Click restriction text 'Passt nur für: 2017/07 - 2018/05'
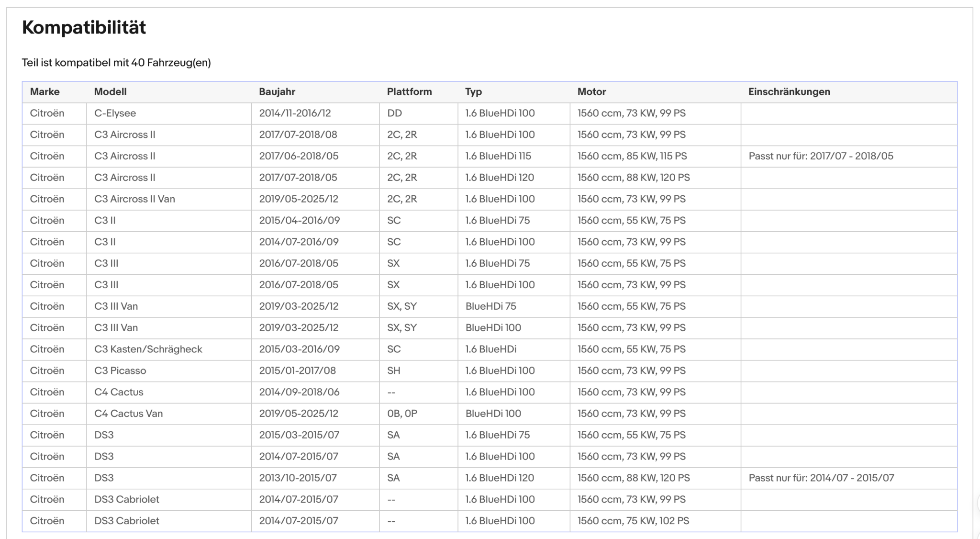 821,156
